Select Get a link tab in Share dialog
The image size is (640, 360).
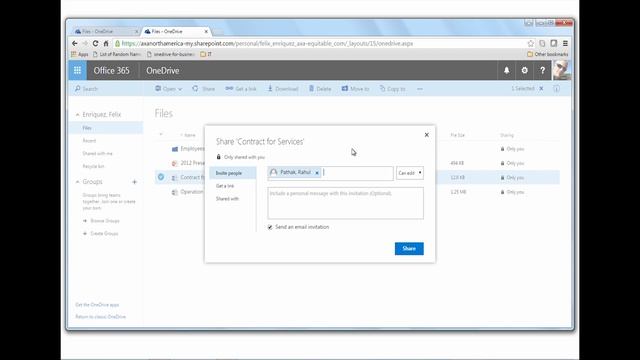point(225,186)
